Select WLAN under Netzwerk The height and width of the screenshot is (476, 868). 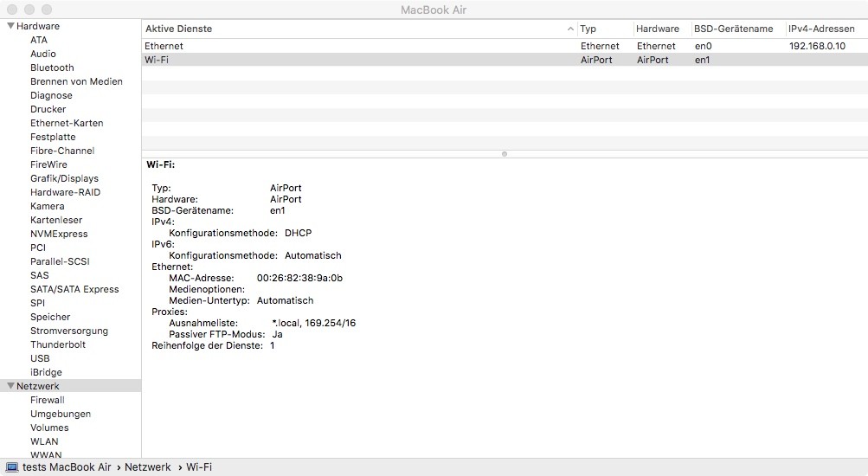click(44, 441)
